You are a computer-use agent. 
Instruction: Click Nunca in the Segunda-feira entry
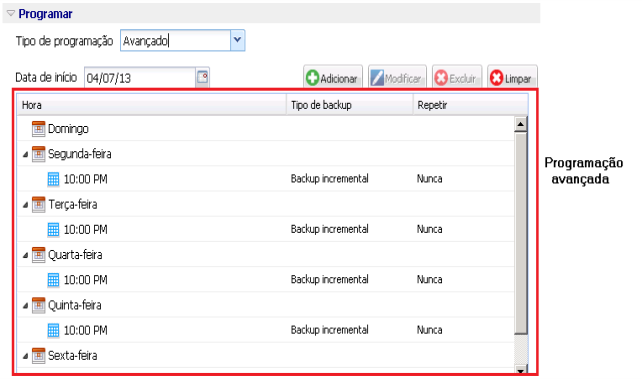pyautogui.click(x=430, y=179)
